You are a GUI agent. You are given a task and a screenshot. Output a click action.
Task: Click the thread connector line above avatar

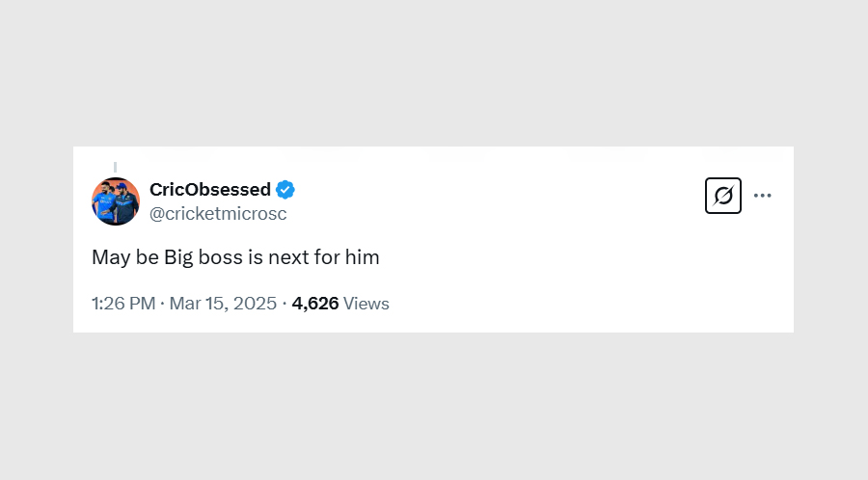(x=116, y=167)
